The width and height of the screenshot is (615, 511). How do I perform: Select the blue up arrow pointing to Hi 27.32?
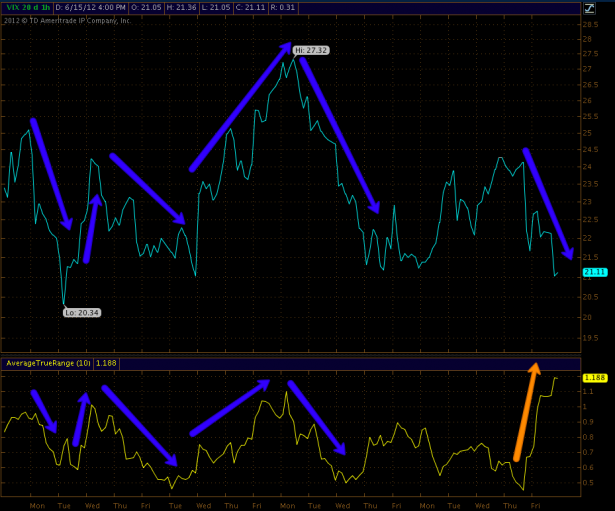coord(240,107)
